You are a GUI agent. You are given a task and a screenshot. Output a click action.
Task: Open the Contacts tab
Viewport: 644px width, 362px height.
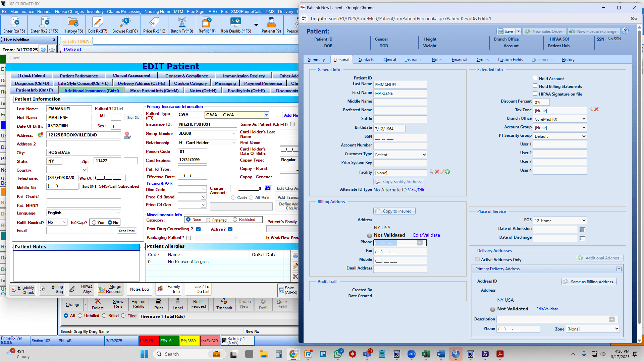tap(366, 60)
